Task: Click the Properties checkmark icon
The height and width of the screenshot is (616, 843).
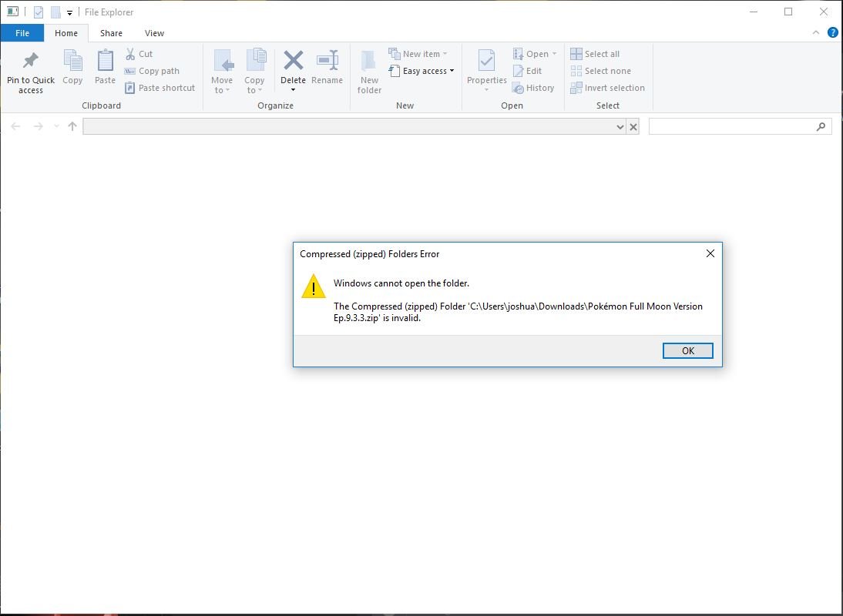Action: [x=486, y=61]
